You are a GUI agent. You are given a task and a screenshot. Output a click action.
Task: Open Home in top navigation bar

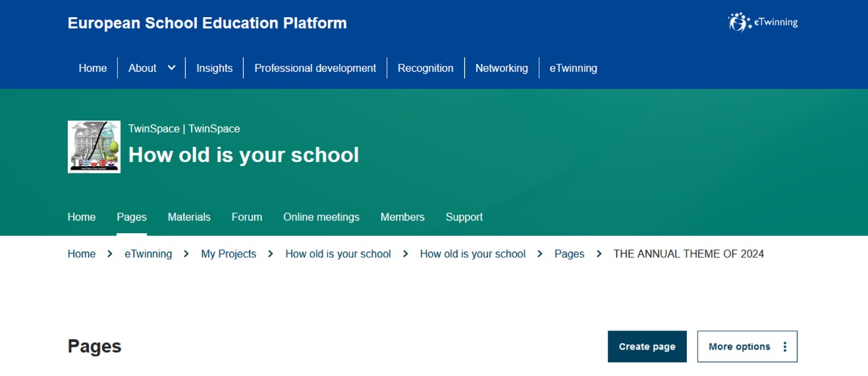tap(93, 68)
